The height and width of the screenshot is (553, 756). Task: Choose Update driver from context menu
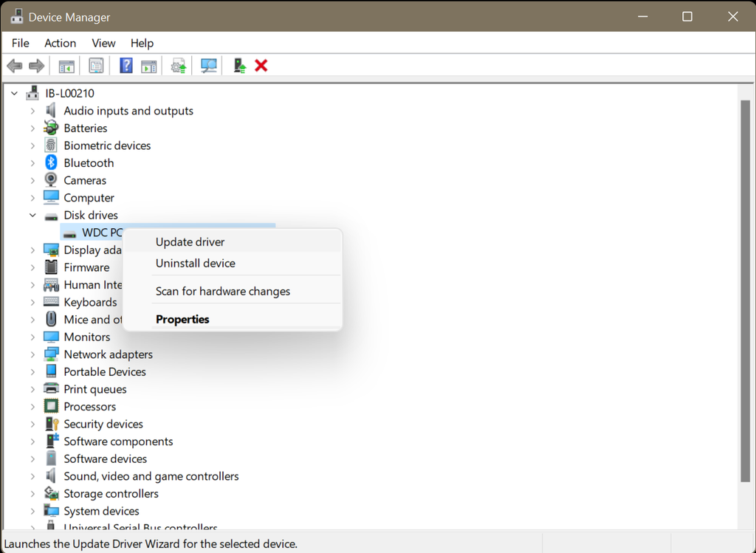[x=233, y=242]
